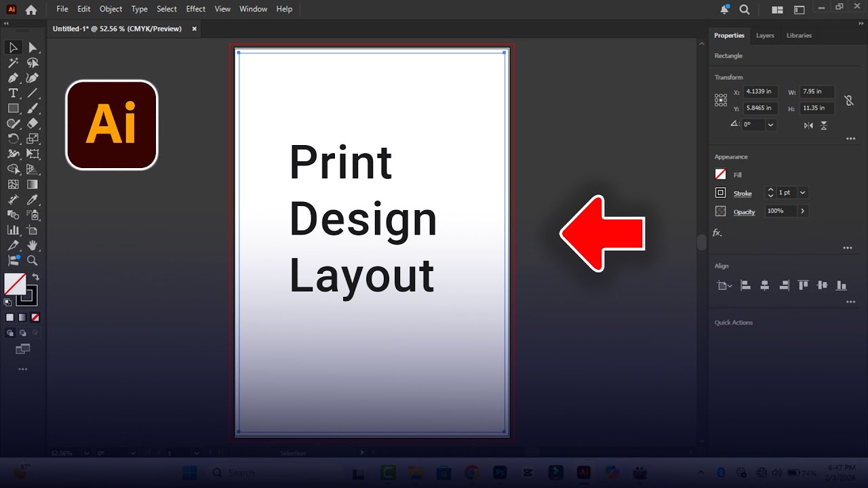
Task: Open the Align To dropdown
Action: [x=725, y=285]
